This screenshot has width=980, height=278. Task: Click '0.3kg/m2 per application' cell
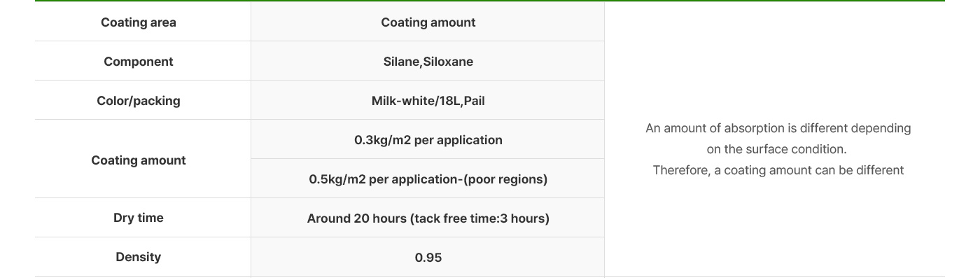pyautogui.click(x=428, y=139)
